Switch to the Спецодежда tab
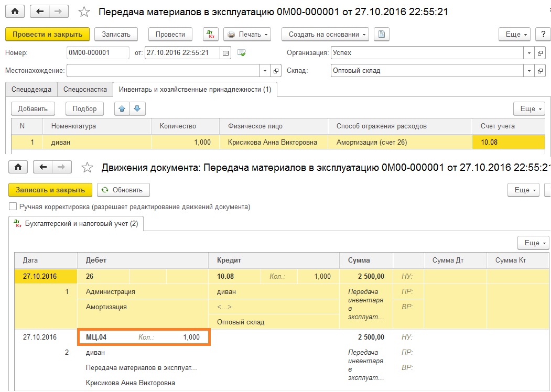 pos(31,89)
